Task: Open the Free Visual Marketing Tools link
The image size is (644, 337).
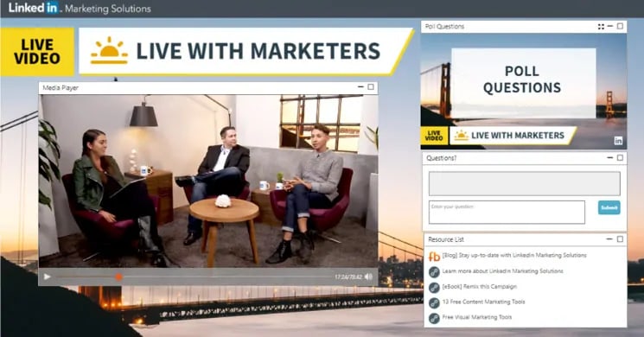Action: (477, 317)
